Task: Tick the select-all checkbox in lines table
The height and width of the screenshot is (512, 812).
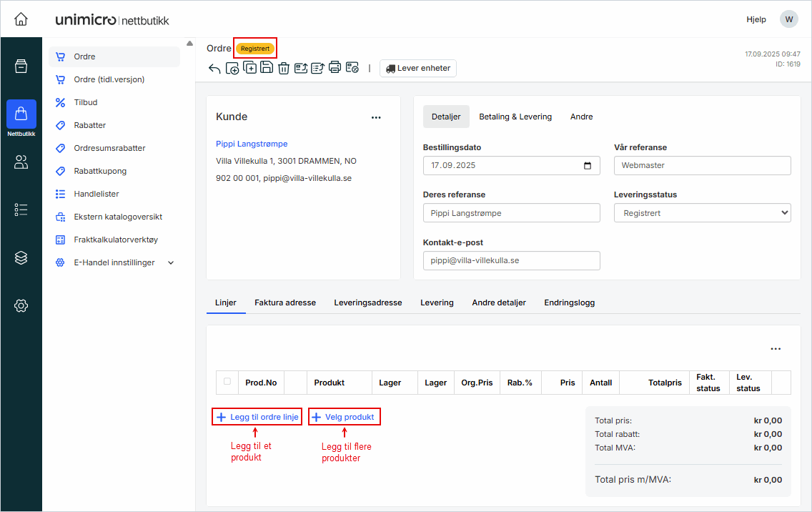Action: tap(227, 382)
